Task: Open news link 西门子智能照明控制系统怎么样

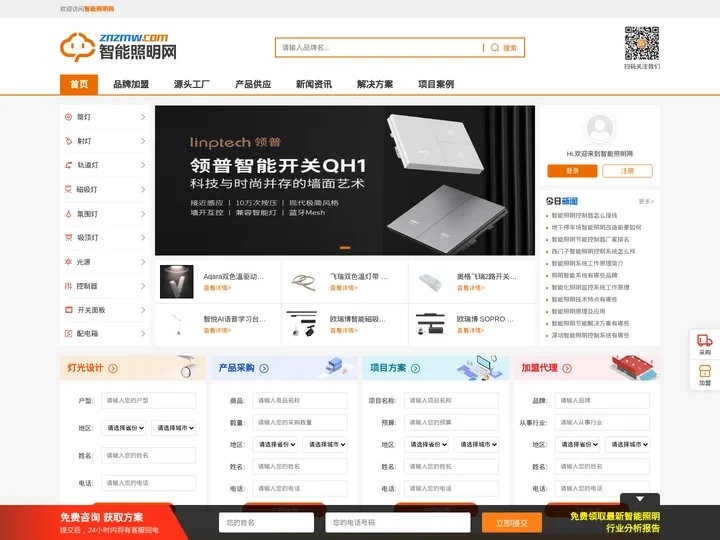Action: pos(593,252)
